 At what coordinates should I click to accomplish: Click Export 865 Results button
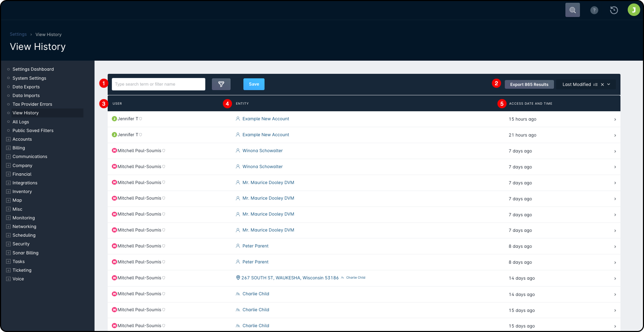(529, 85)
